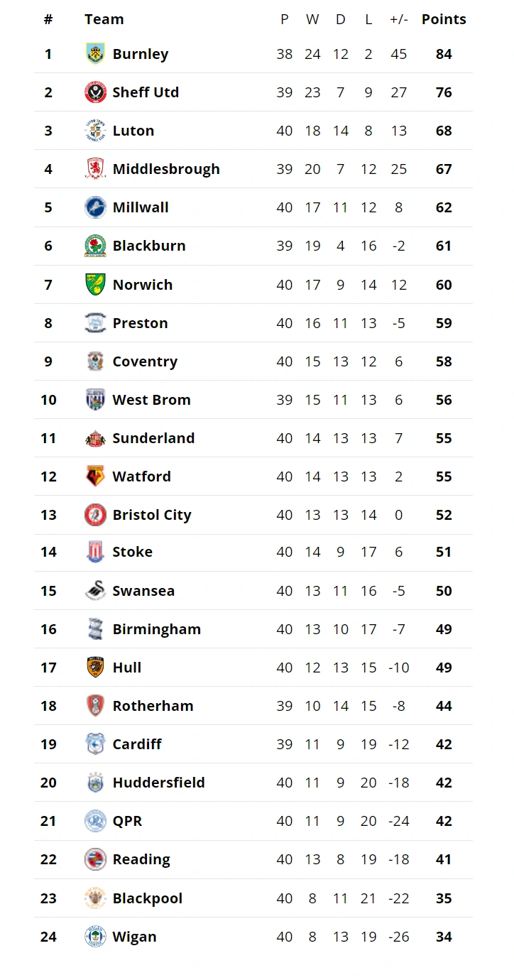Select the Sunderland table row position number
Viewport: 514px width, 980px height.
pos(48,438)
